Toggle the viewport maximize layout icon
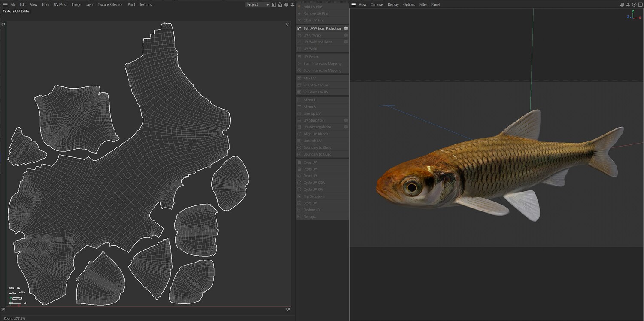This screenshot has height=321, width=644. pyautogui.click(x=640, y=4)
